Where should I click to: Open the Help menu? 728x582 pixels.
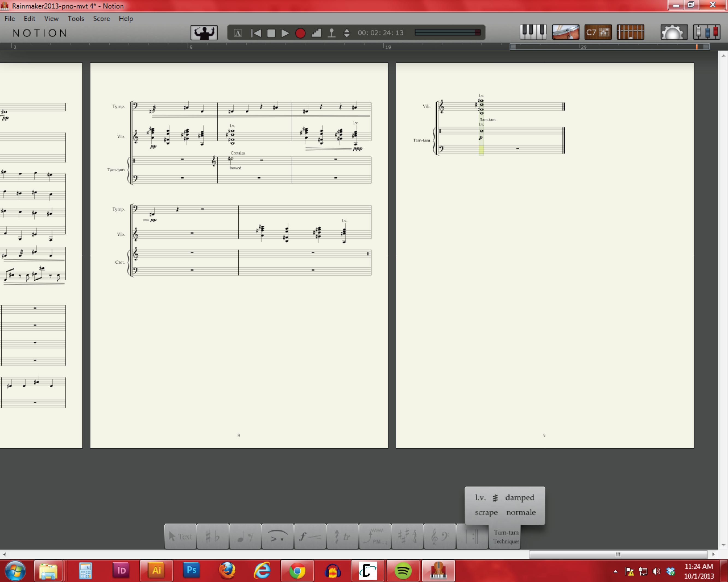click(x=126, y=19)
